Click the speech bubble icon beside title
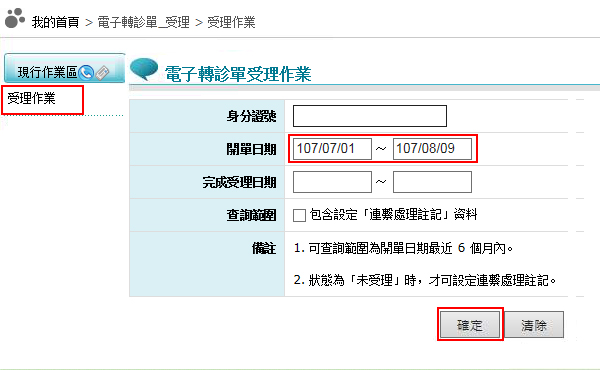 (x=144, y=69)
